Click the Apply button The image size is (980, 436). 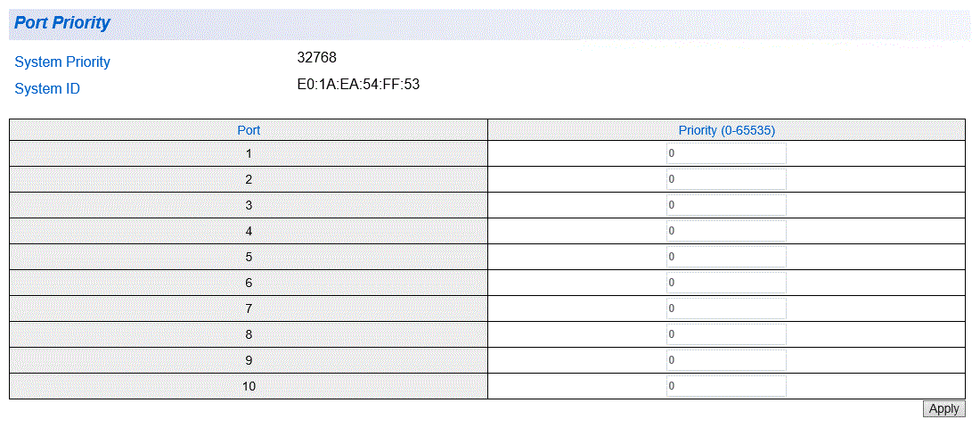(943, 408)
